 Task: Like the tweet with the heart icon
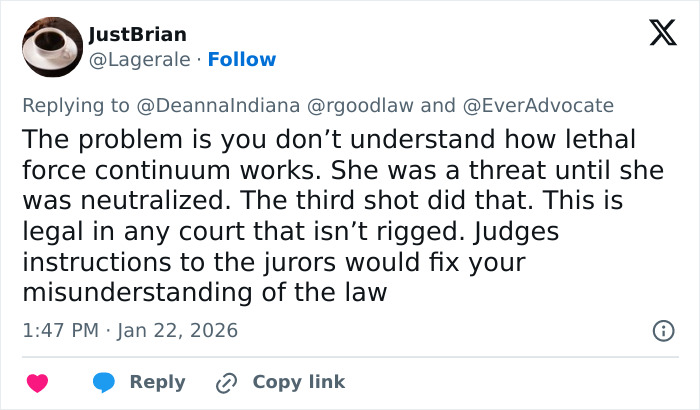38,382
